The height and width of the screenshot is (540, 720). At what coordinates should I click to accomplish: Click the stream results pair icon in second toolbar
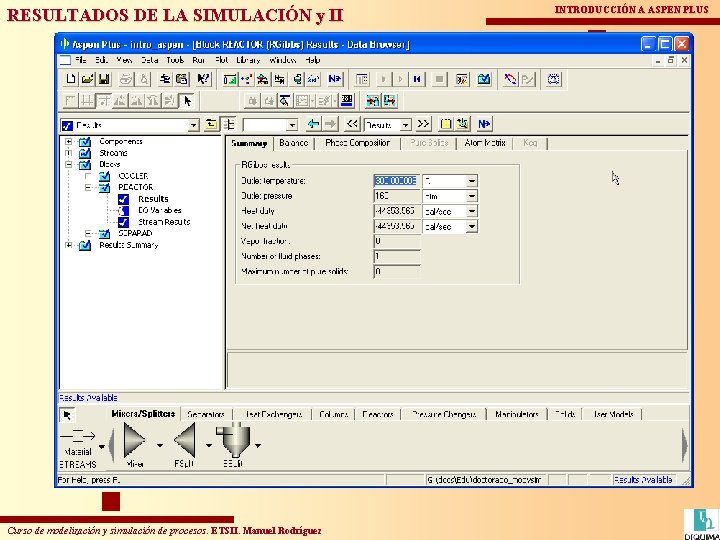click(x=372, y=101)
